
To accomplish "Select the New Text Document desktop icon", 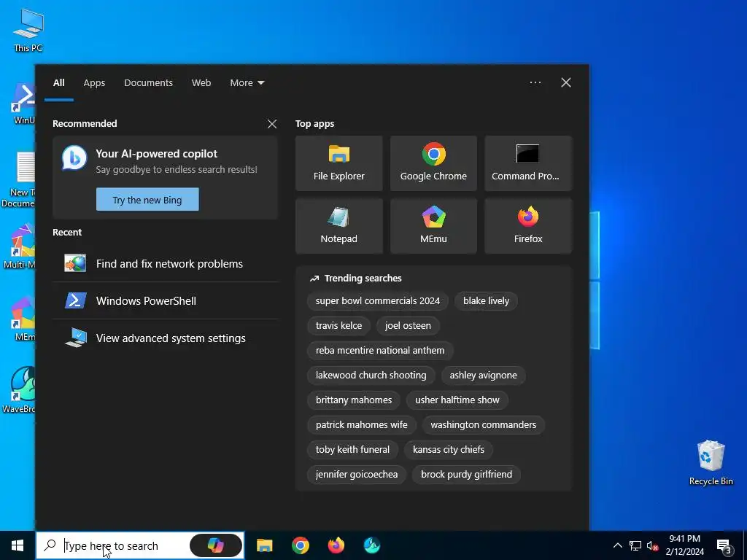I will coord(18,179).
